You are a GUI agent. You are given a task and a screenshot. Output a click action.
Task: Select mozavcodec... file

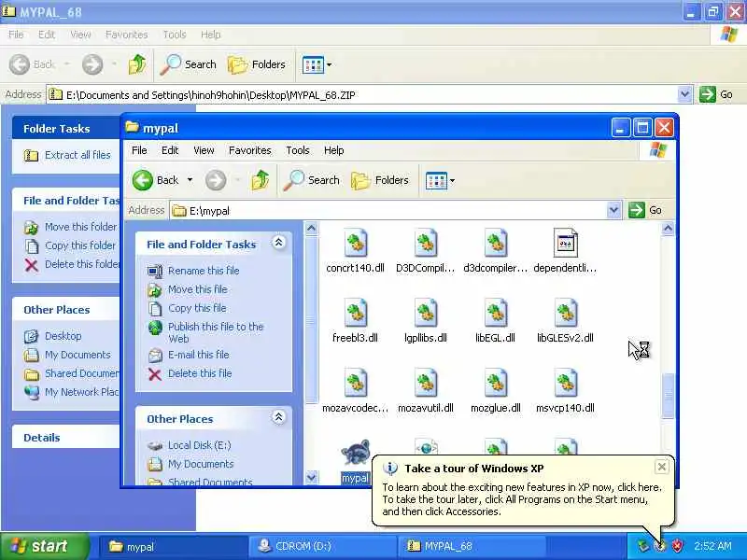pyautogui.click(x=356, y=390)
